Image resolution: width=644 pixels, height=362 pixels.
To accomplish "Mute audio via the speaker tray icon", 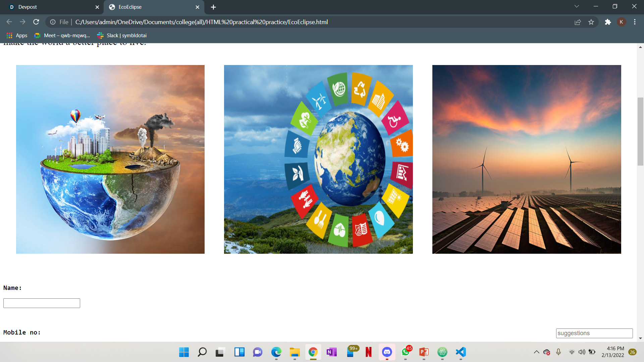I will (582, 352).
